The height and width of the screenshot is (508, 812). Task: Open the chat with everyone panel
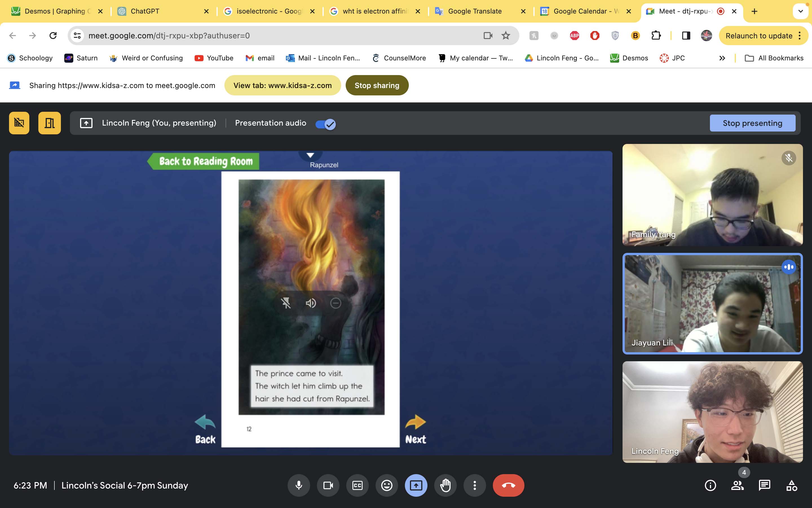[764, 485]
